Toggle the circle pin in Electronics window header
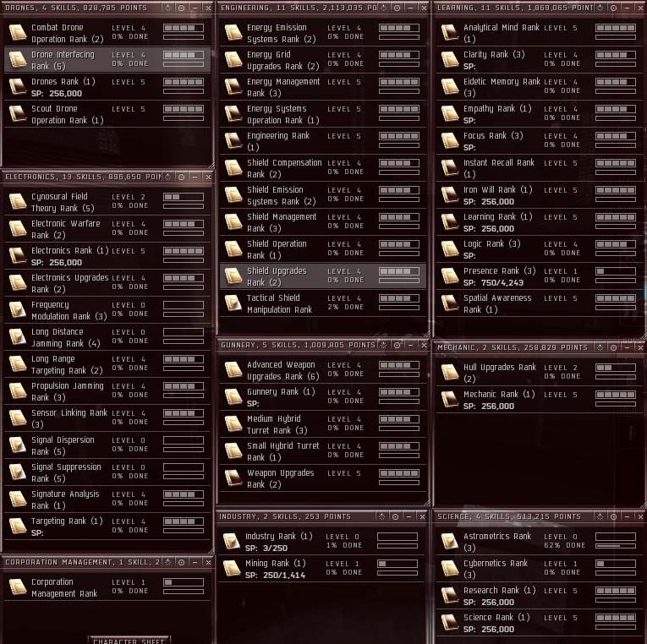647x644 pixels. 181,177
